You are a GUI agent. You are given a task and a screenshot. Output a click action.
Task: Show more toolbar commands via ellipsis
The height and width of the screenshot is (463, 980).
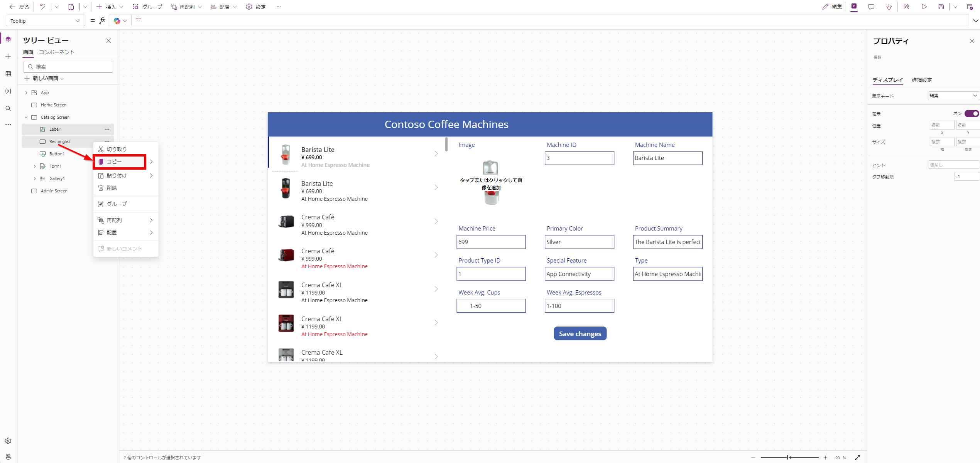pos(279,7)
